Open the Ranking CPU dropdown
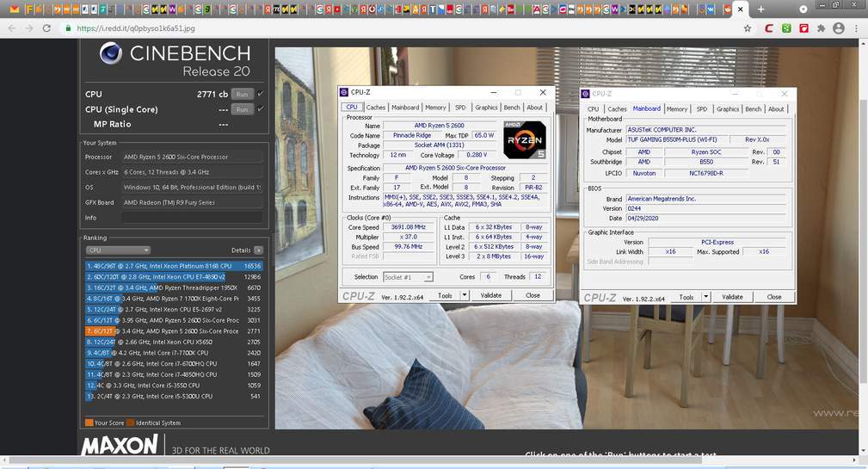The image size is (868, 469). (x=118, y=250)
